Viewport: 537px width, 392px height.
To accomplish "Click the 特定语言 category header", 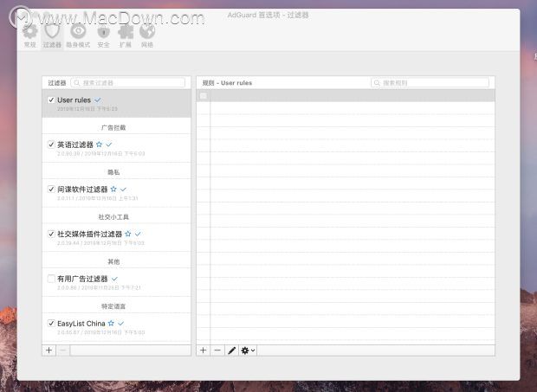I will pos(113,306).
